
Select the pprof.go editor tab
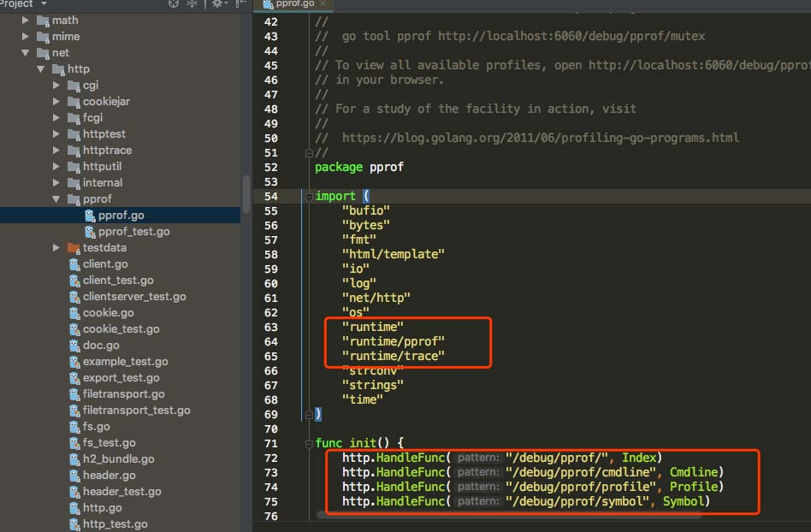click(293, 4)
